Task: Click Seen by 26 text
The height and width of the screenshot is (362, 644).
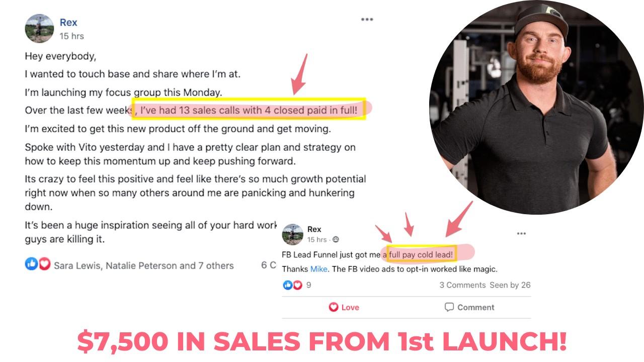Action: coord(510,285)
